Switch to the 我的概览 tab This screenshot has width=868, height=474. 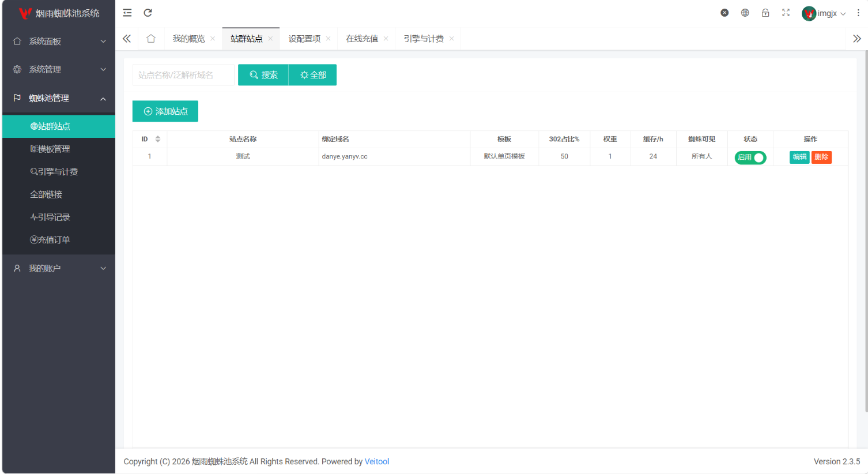pyautogui.click(x=188, y=39)
